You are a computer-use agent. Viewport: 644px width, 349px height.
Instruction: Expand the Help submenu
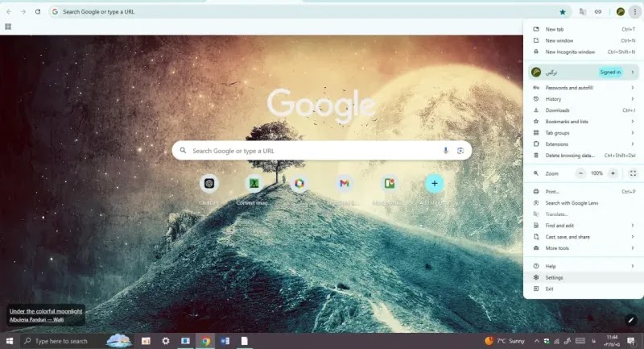click(583, 266)
